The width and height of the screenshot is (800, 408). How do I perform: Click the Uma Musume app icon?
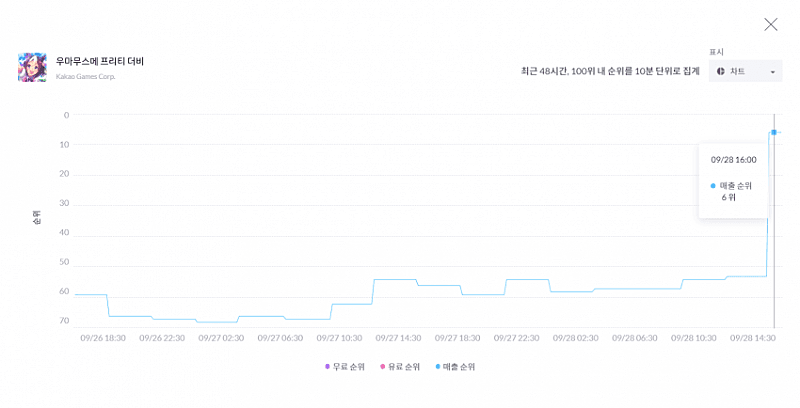tap(32, 67)
